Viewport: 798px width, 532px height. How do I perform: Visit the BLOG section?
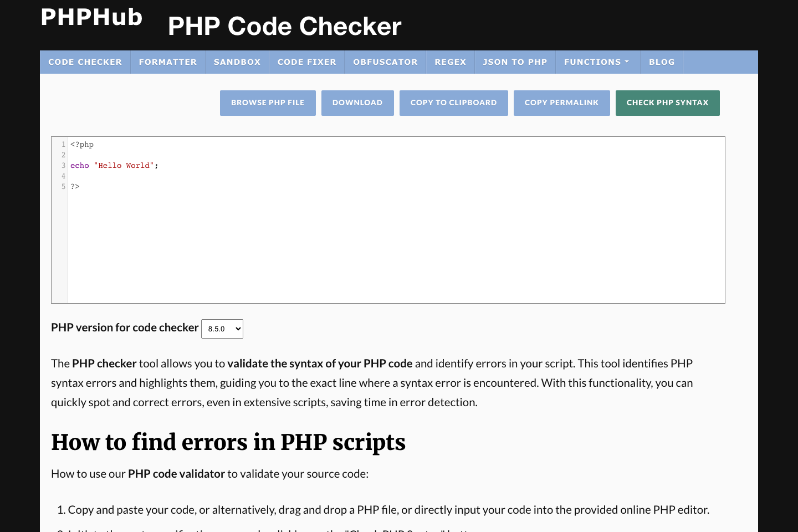661,62
